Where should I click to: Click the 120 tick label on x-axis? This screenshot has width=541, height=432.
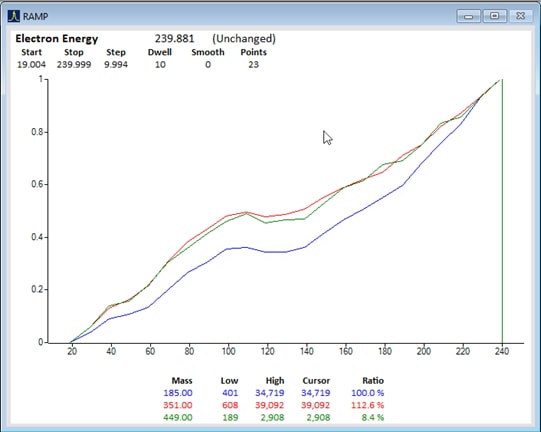coord(267,351)
